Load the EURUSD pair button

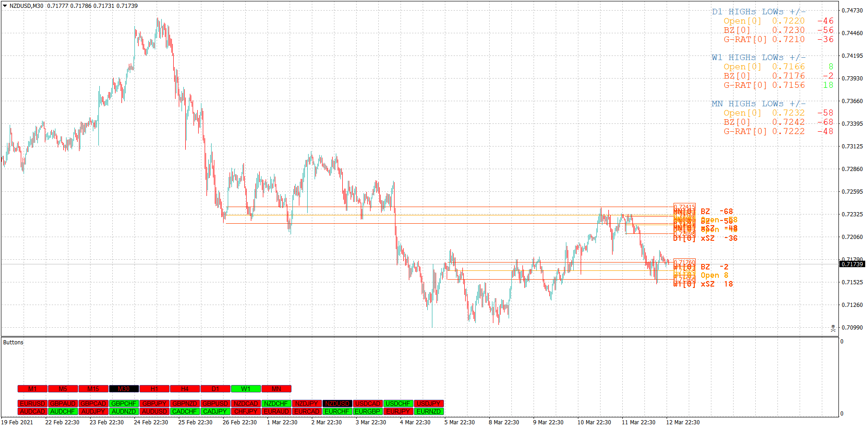tap(32, 404)
